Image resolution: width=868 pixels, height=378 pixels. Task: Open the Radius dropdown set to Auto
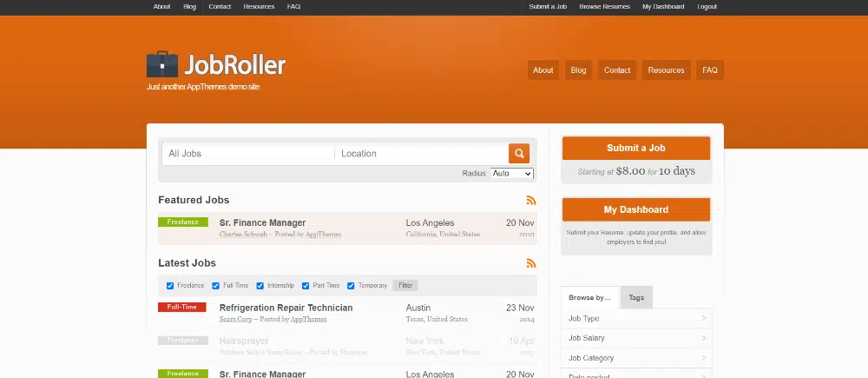click(511, 174)
